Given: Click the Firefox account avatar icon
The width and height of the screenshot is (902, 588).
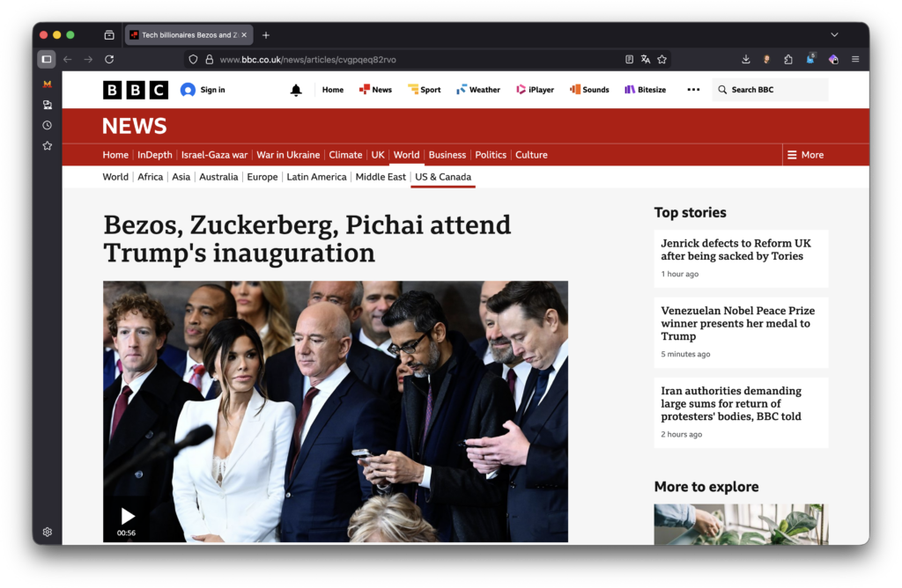Looking at the screenshot, I should click(x=766, y=59).
